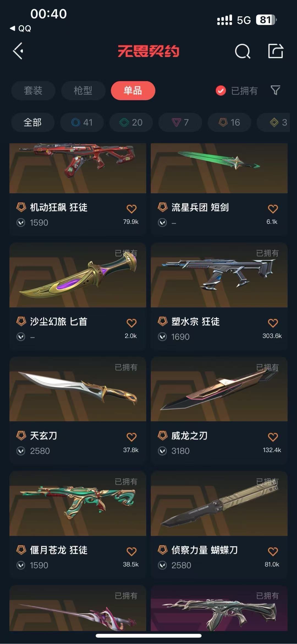The image size is (297, 644).
Task: Tap heart for 侦察力量 蝴蝶刀
Action: click(x=273, y=551)
